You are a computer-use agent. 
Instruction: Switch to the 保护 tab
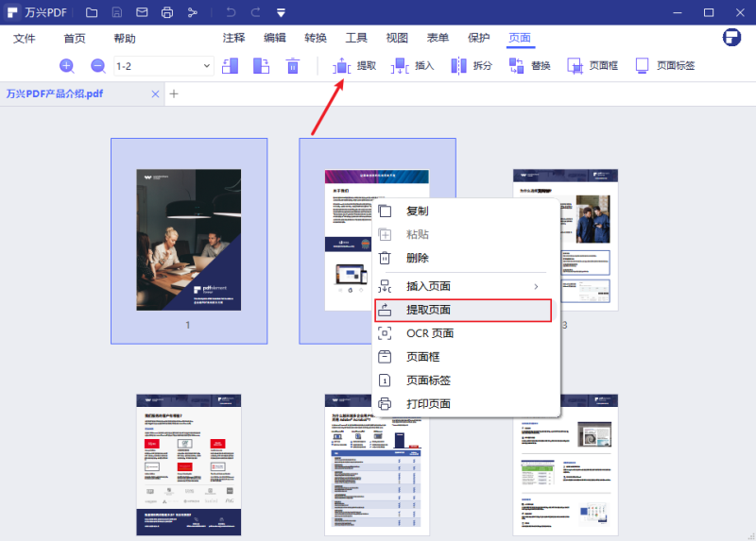(x=479, y=38)
